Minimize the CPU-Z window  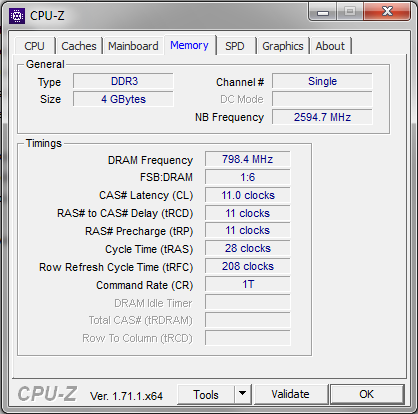pyautogui.click(x=323, y=12)
